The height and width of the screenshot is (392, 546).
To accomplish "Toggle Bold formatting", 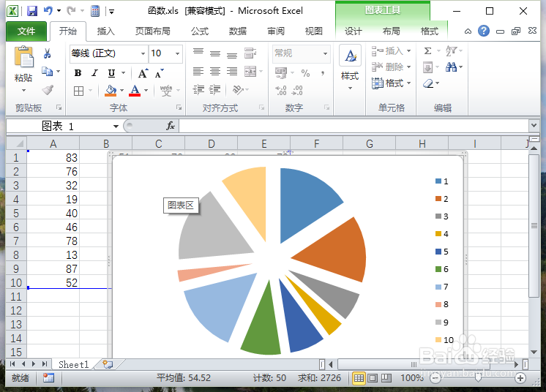I will [x=78, y=73].
